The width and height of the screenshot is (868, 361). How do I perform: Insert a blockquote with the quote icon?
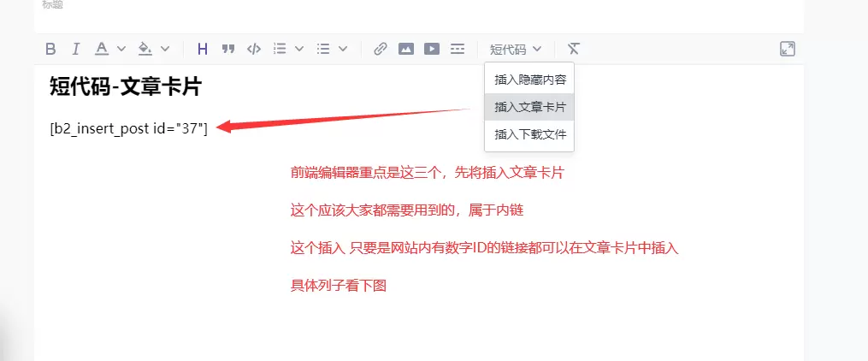pyautogui.click(x=228, y=50)
